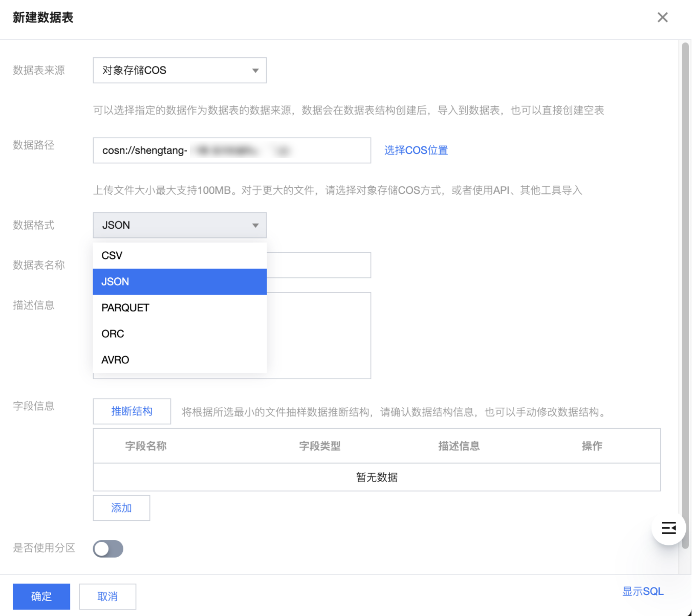Click the 数据表名称 input box
Screen dimensions: 693x616
[318, 265]
